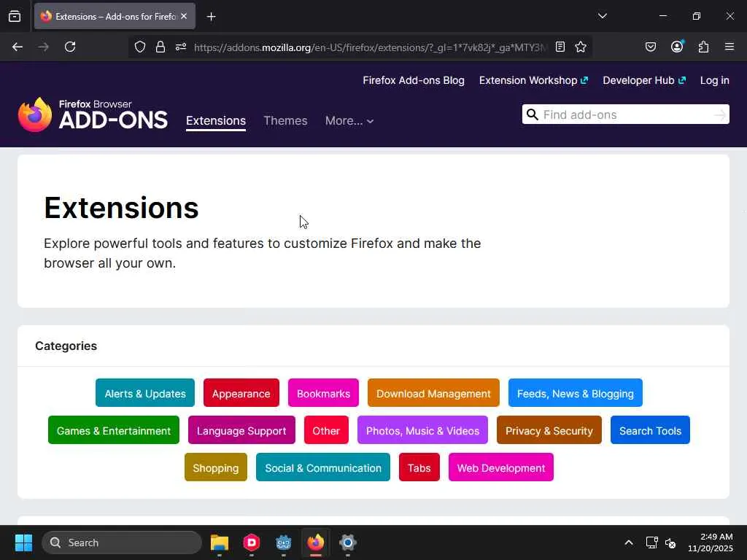Image resolution: width=747 pixels, height=560 pixels.
Task: Select the Privacy & Security category
Action: point(549,430)
